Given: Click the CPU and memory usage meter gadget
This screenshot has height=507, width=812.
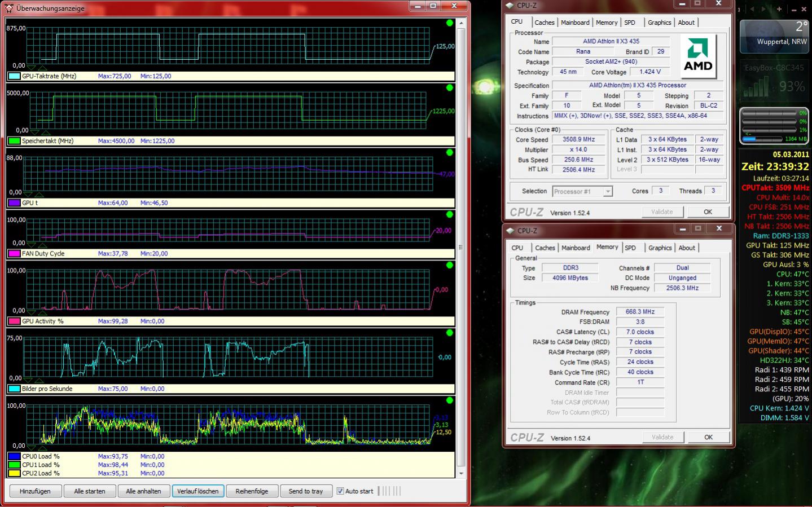Looking at the screenshot, I should point(774,126).
